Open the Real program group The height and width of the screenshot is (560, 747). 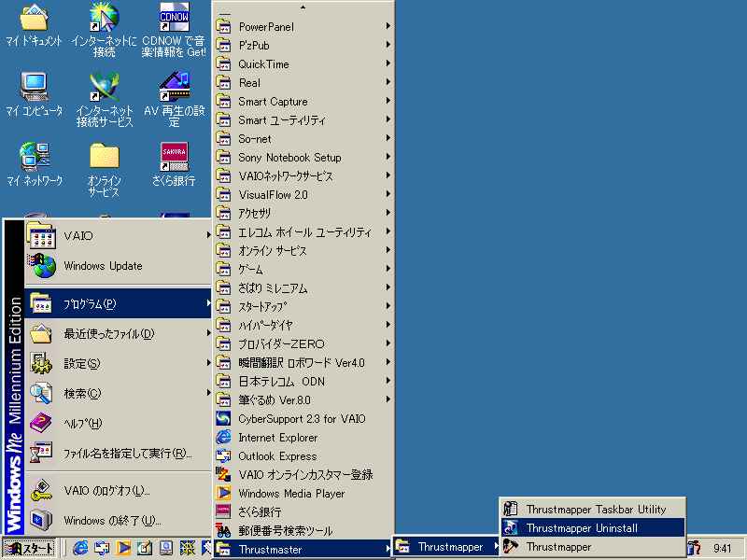(x=303, y=82)
